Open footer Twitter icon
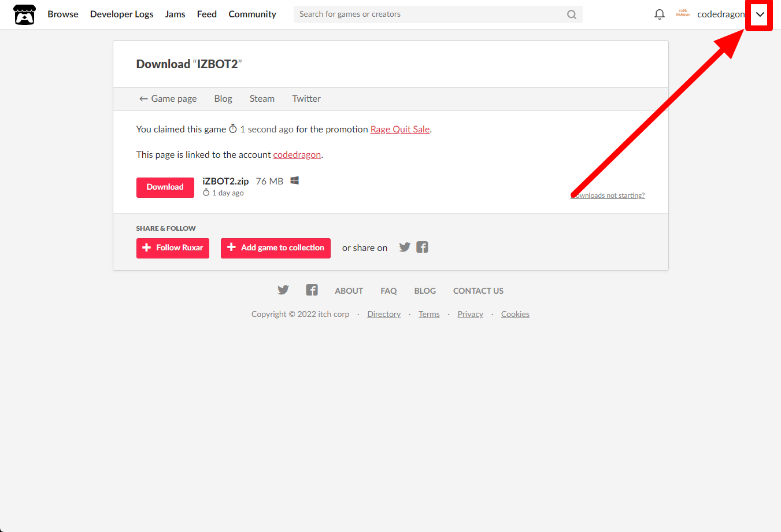This screenshot has width=781, height=532. [283, 290]
